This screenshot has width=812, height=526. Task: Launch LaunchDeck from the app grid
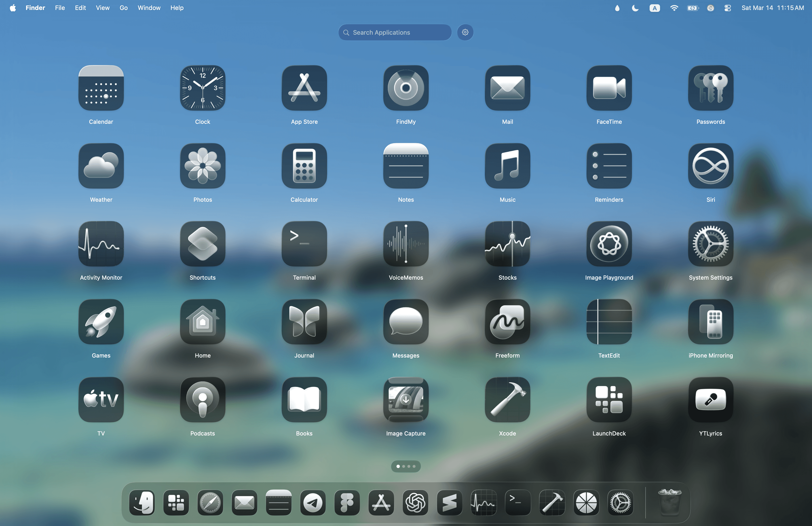609,400
